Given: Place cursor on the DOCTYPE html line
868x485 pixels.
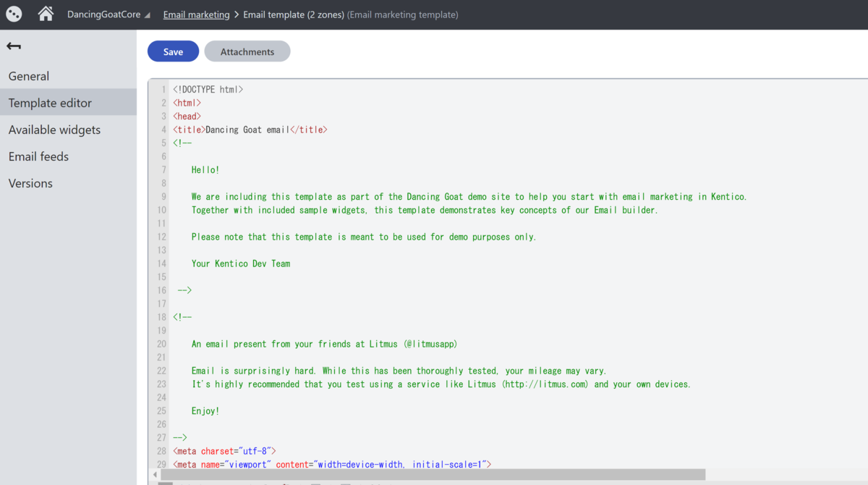Looking at the screenshot, I should [x=208, y=90].
